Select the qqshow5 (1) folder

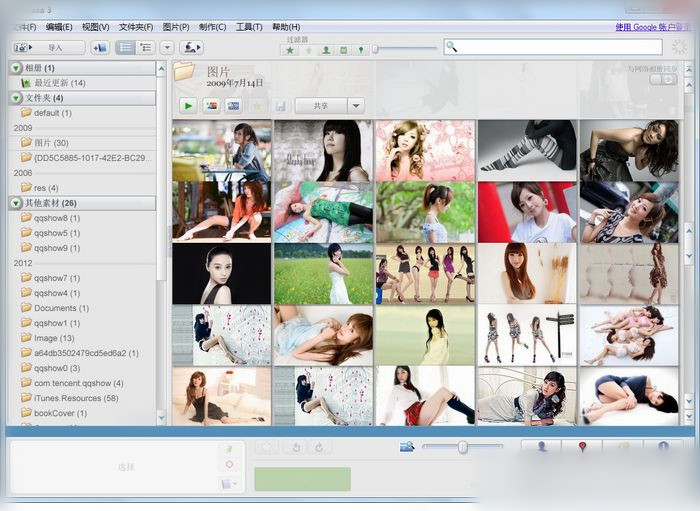coord(82,233)
